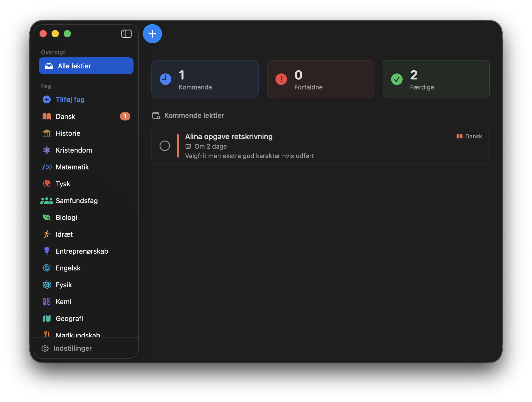Click the Idræt runner icon
This screenshot has height=402, width=532.
[x=47, y=234]
